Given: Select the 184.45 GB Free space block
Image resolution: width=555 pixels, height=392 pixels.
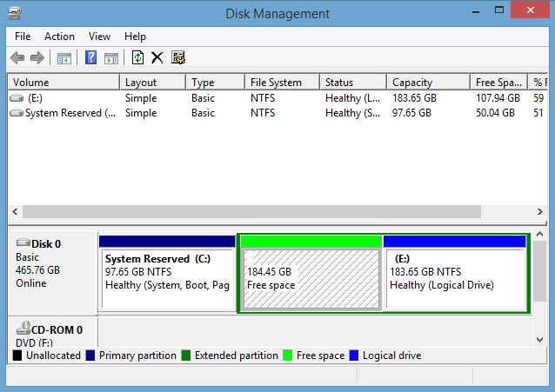Looking at the screenshot, I should (x=311, y=274).
